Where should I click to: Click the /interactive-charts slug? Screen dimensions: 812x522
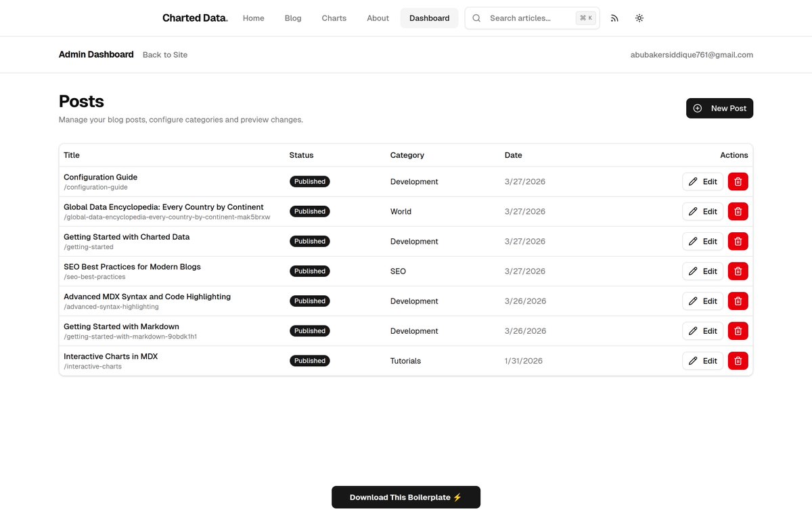(93, 366)
